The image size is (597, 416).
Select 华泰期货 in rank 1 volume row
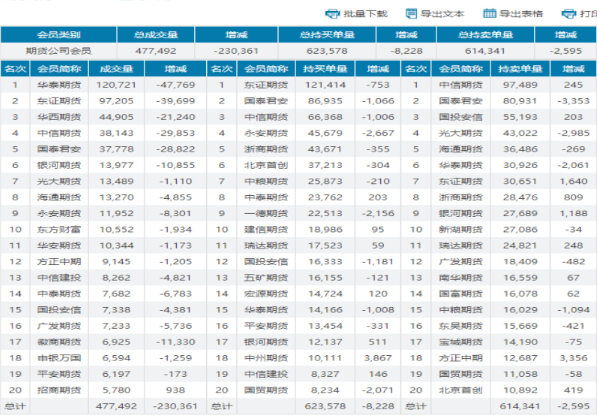(59, 85)
